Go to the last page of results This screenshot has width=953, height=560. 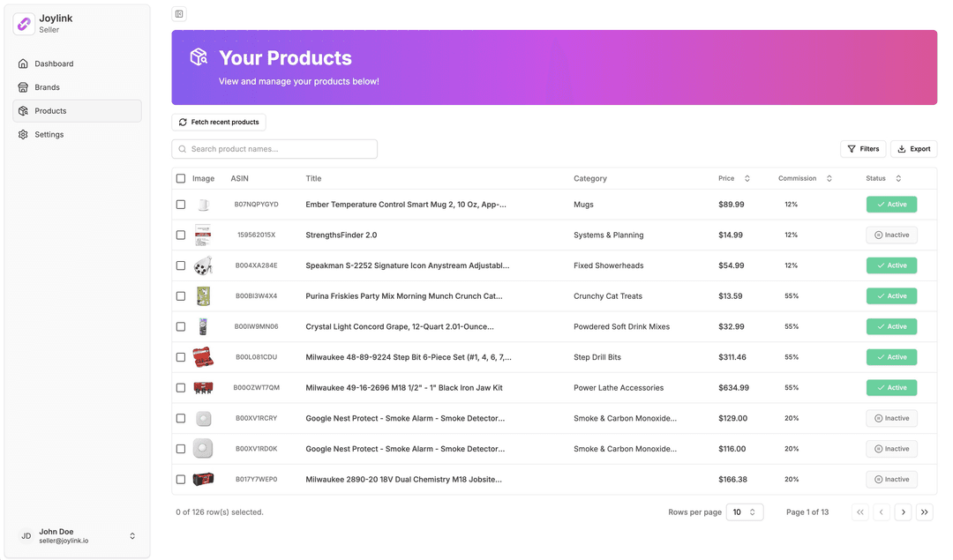tap(924, 512)
